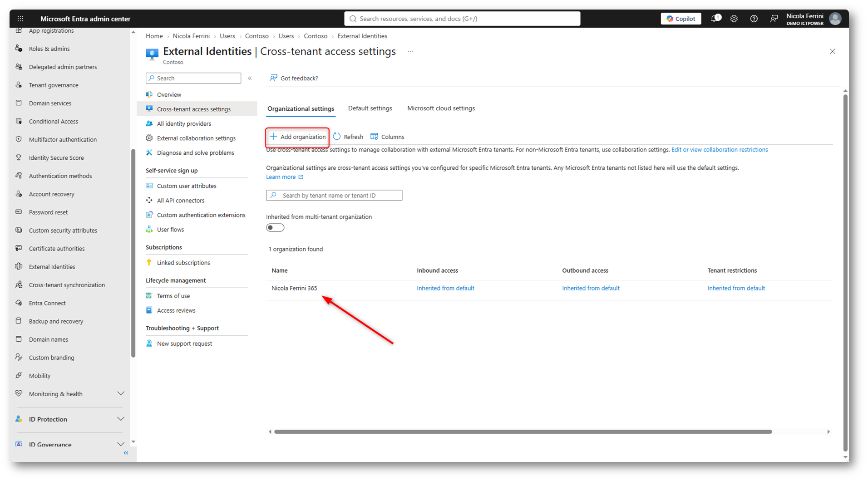This screenshot has height=481, width=868.
Task: Open All identity providers
Action: (184, 124)
